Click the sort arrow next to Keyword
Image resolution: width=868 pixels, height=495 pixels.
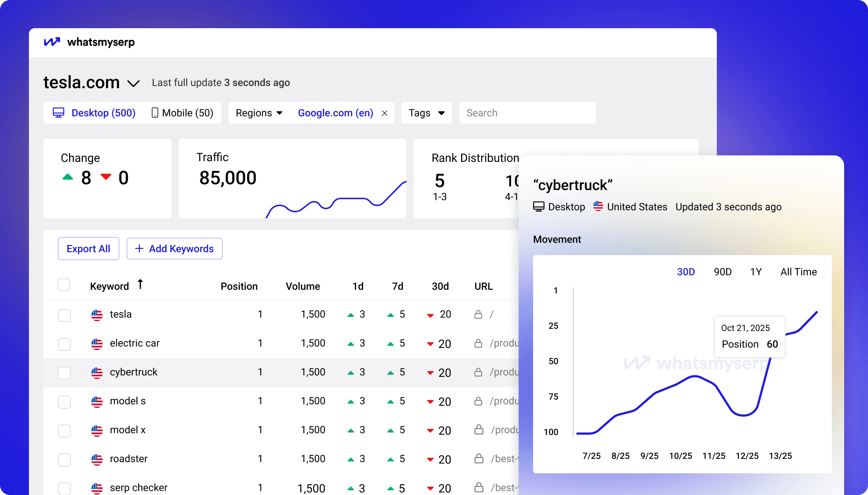pyautogui.click(x=140, y=284)
